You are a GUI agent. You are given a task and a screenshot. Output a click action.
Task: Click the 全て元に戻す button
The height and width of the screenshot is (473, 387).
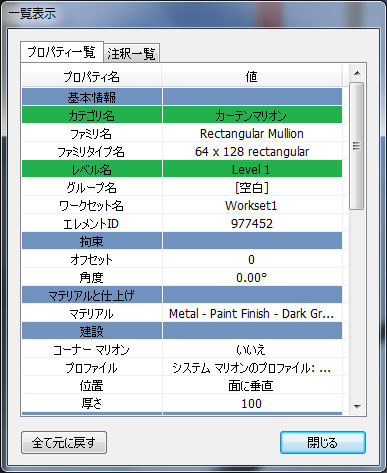pos(64,443)
